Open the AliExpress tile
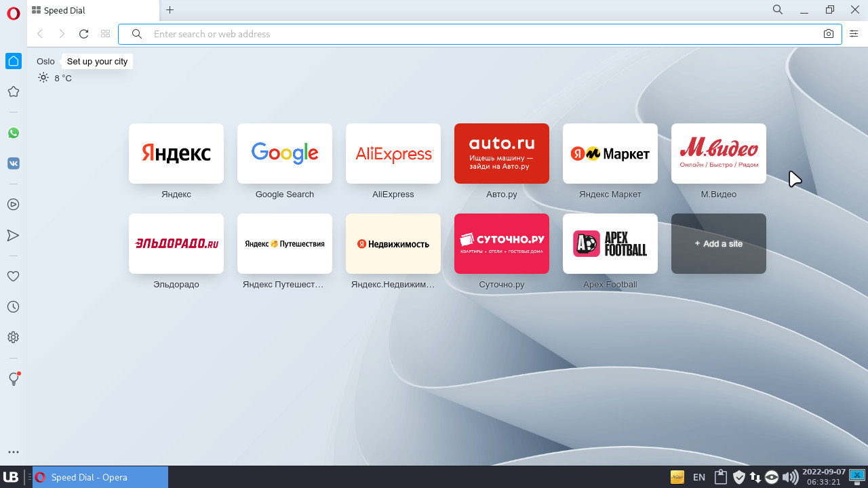The height and width of the screenshot is (488, 868). point(393,153)
